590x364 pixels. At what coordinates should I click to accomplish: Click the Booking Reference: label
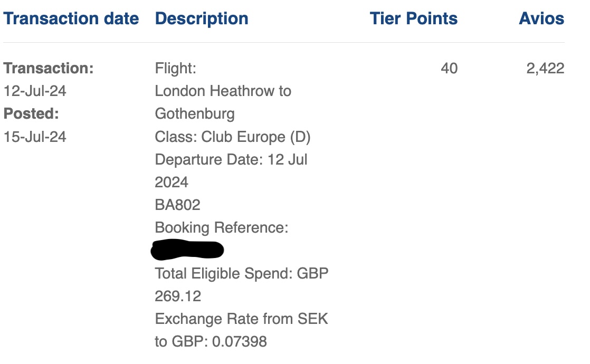pyautogui.click(x=222, y=227)
